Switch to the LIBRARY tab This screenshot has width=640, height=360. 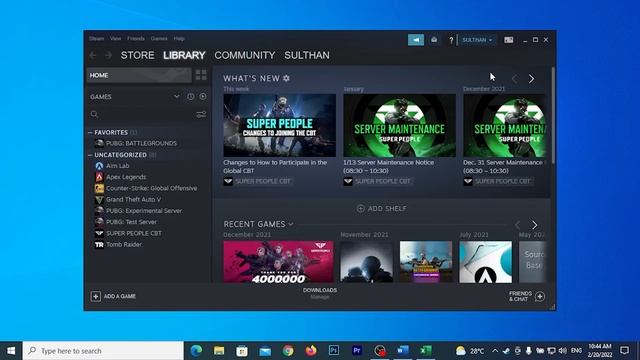click(184, 55)
